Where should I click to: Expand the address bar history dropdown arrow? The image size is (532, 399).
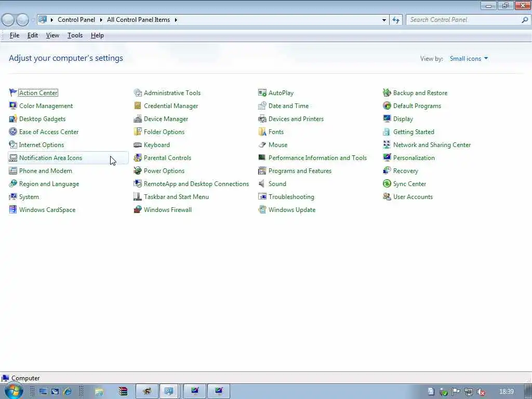click(384, 20)
